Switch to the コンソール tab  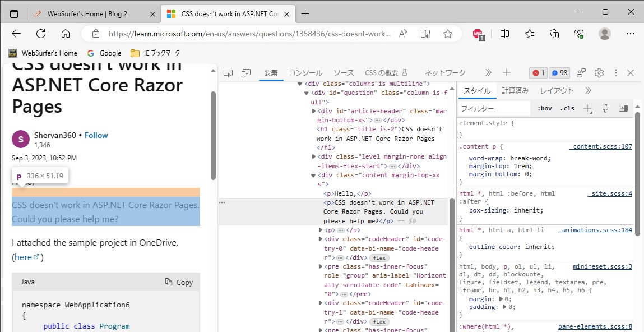click(305, 73)
